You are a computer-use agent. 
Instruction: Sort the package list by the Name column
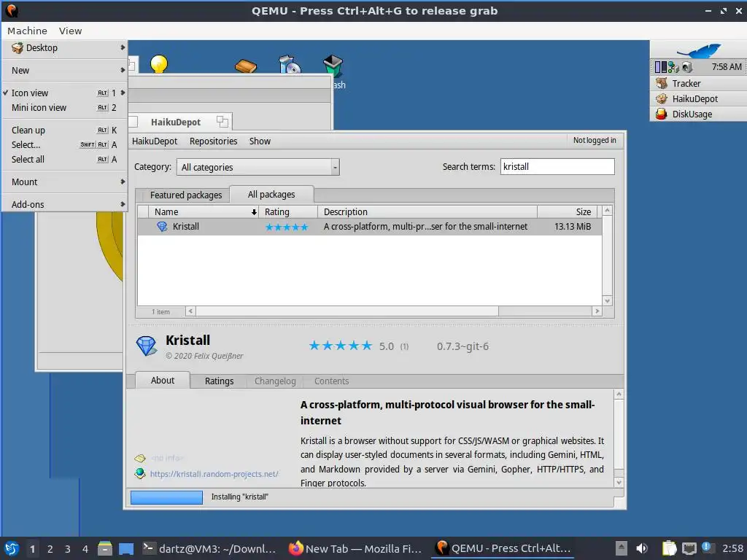tap(204, 212)
